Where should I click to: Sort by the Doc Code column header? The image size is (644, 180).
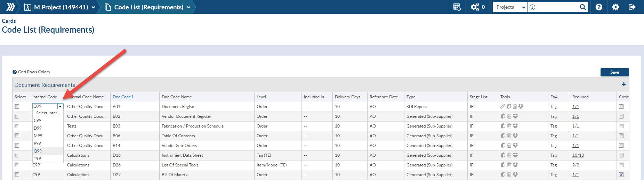click(x=123, y=97)
